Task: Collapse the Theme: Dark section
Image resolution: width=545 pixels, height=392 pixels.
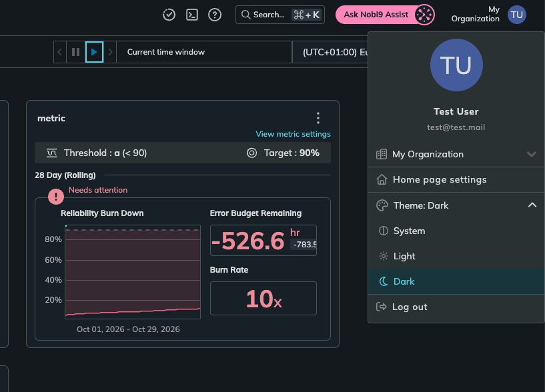Action: tap(456, 205)
